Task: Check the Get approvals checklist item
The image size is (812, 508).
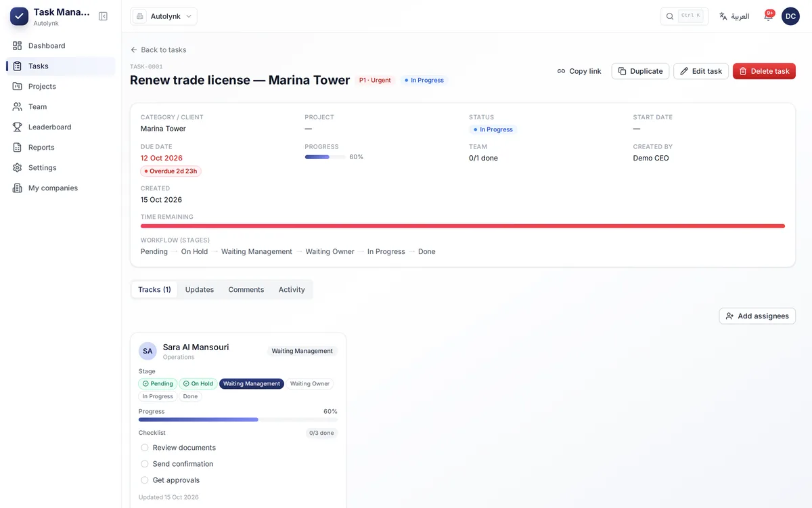Action: [x=145, y=480]
